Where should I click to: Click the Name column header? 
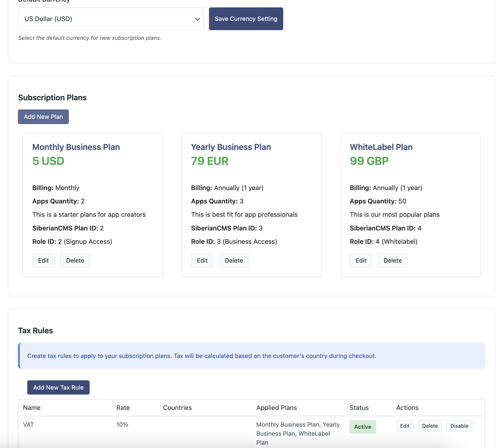(32, 408)
